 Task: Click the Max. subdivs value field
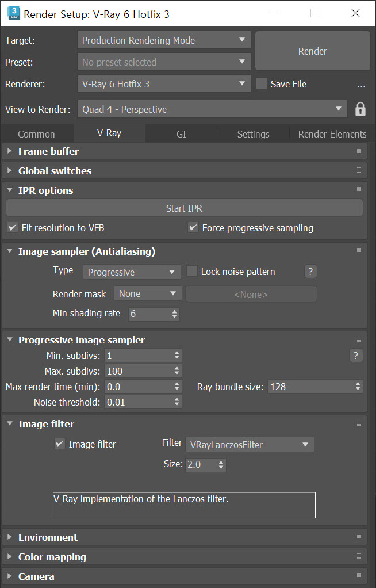tap(139, 371)
